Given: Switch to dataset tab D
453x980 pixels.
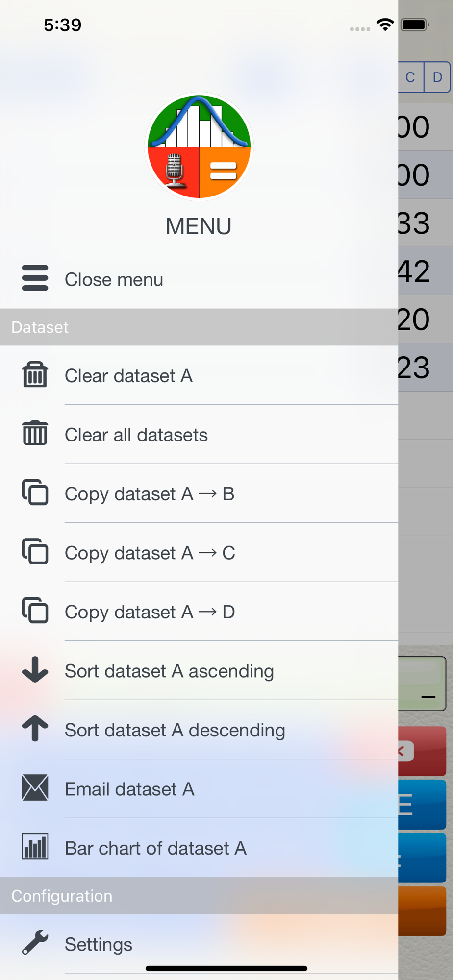Looking at the screenshot, I should point(437,77).
